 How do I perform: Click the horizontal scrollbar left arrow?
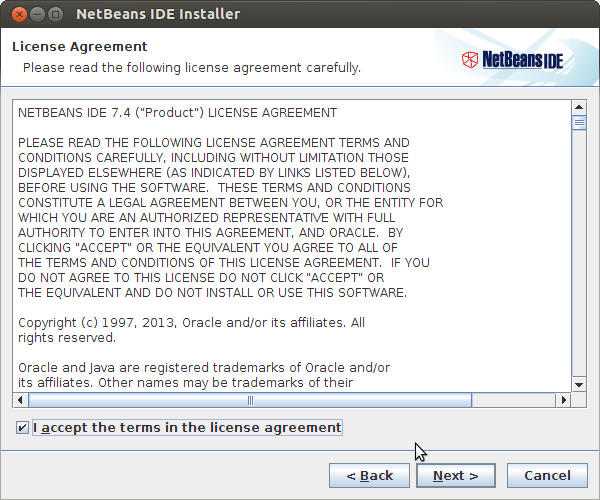tap(20, 400)
